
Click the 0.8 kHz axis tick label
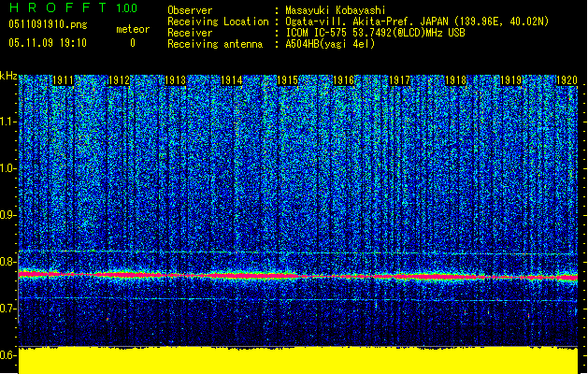tap(8, 262)
